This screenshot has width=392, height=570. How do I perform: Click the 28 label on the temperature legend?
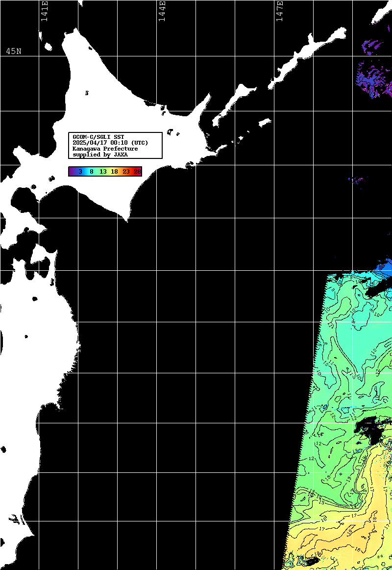tap(137, 172)
